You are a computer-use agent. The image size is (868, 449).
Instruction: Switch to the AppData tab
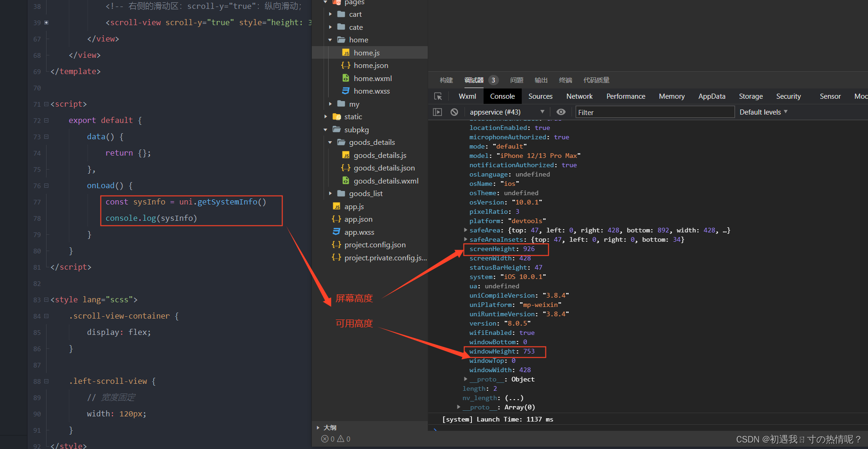click(712, 96)
